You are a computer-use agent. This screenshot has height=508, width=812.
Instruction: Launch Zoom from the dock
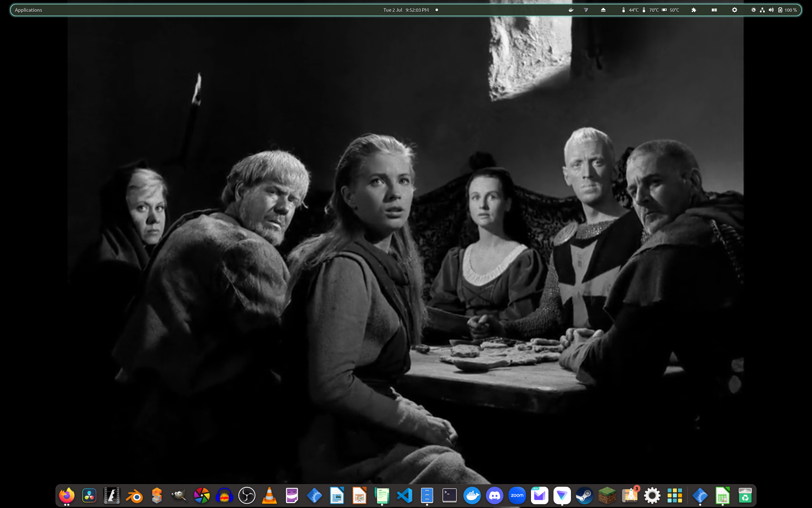517,495
